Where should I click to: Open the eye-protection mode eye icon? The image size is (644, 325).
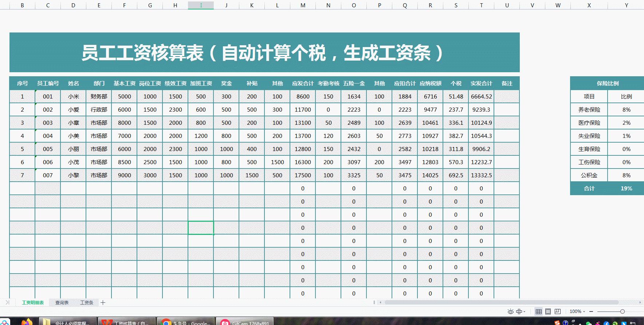510,312
